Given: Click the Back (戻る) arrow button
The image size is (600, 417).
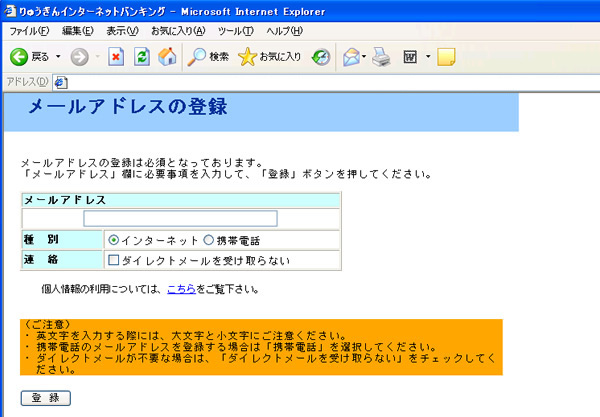Looking at the screenshot, I should (19, 57).
